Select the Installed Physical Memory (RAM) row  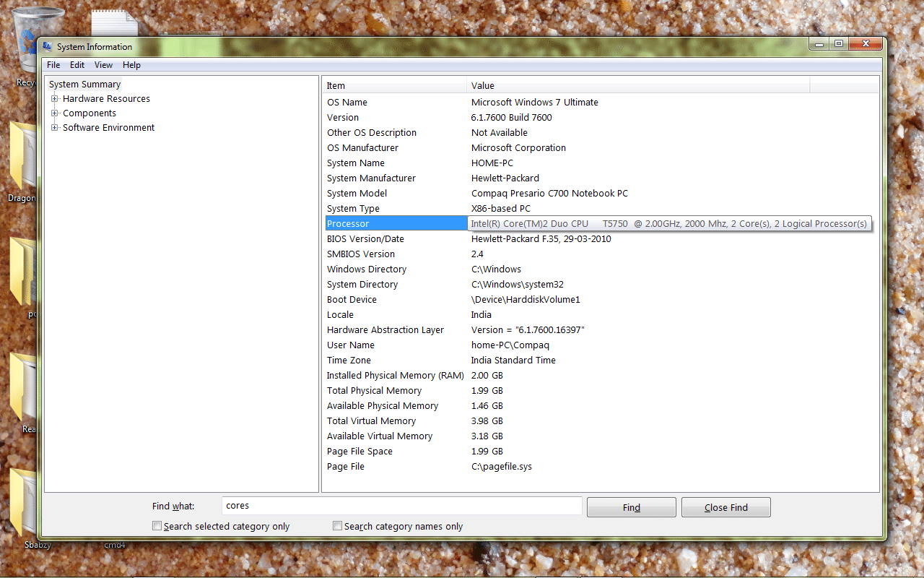coord(395,376)
